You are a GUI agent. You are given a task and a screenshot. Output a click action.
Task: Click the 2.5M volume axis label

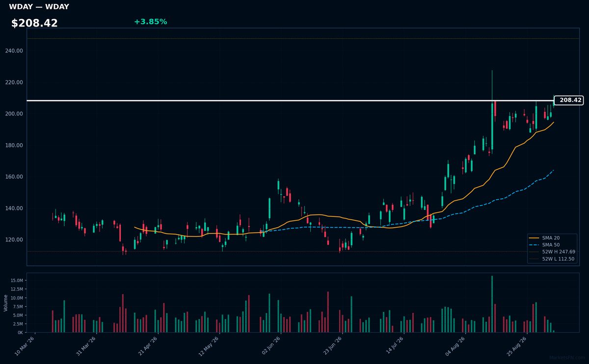click(18, 324)
